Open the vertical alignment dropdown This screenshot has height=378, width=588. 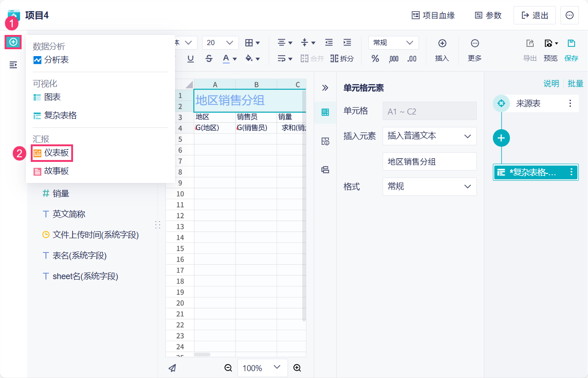[308, 43]
